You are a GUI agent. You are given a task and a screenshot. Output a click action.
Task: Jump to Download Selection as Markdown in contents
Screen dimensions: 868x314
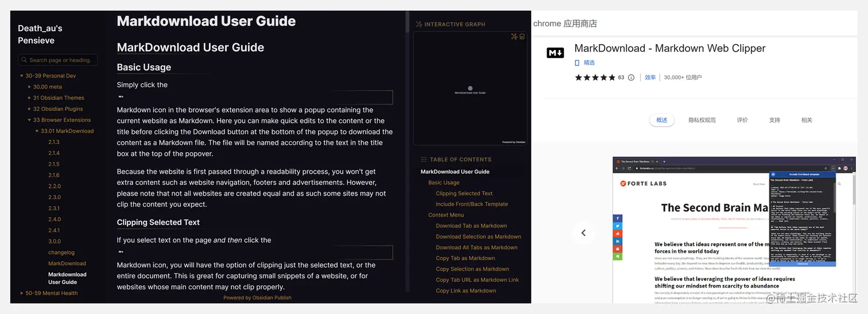(478, 237)
